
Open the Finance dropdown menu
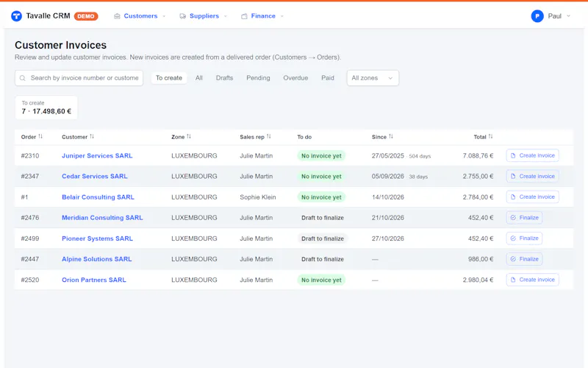[x=262, y=16]
